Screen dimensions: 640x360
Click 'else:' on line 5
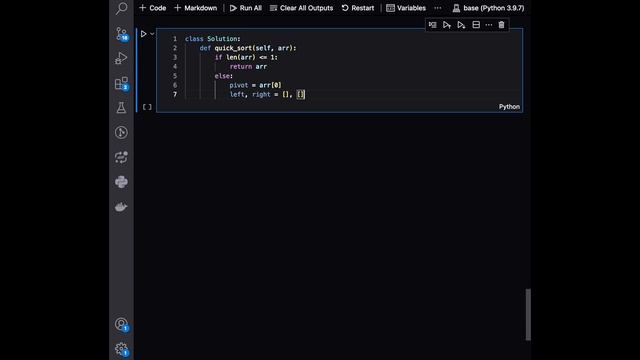tap(224, 76)
